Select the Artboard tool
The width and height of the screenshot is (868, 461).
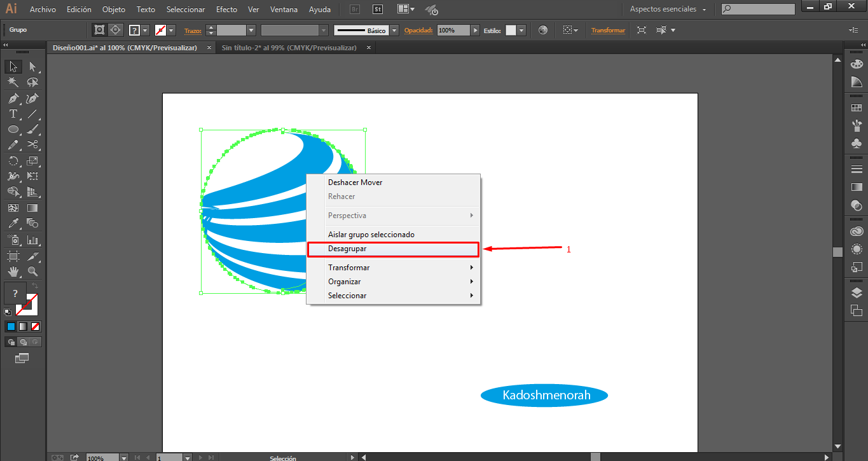click(x=13, y=256)
